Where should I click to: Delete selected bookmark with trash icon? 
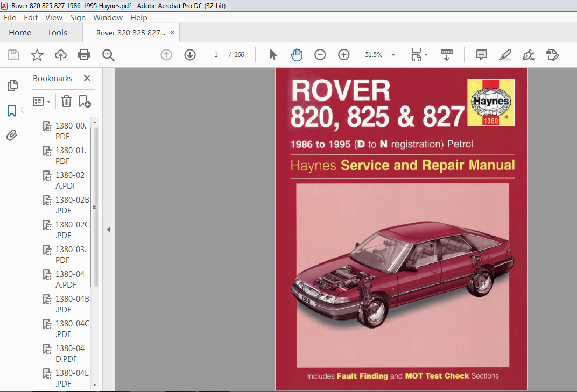tap(66, 101)
